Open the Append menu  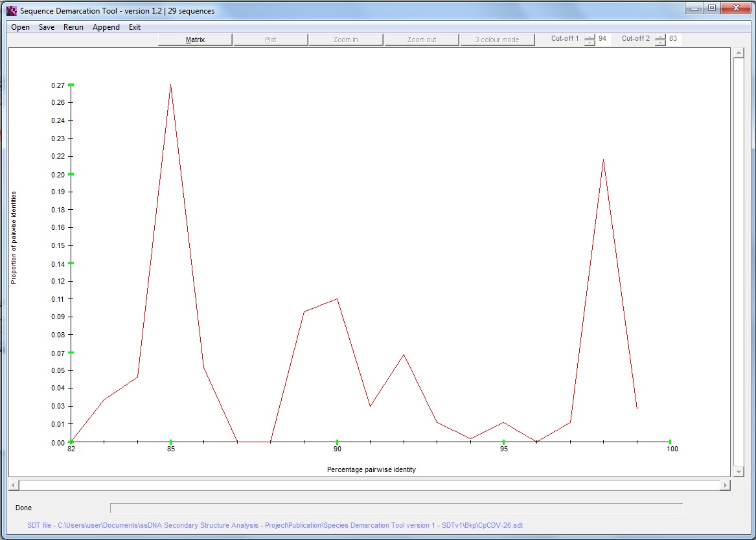pos(106,27)
